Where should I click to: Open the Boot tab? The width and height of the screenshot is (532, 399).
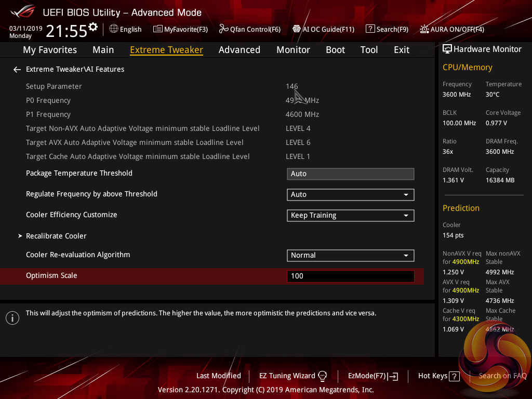pos(335,50)
